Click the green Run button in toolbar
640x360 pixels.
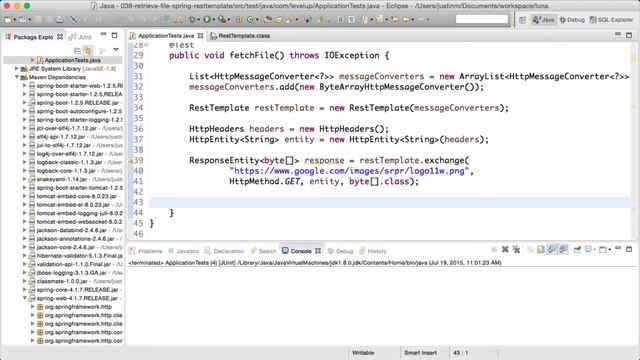[x=207, y=19]
